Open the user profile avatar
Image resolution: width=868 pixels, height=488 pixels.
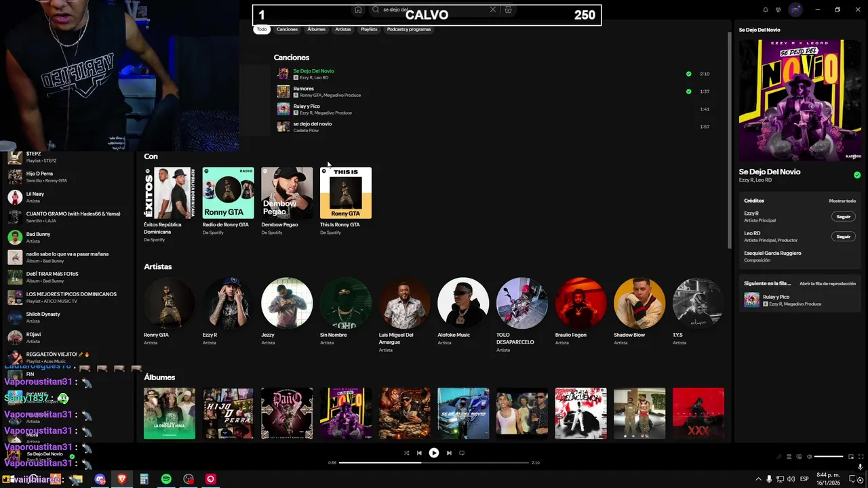tap(795, 9)
